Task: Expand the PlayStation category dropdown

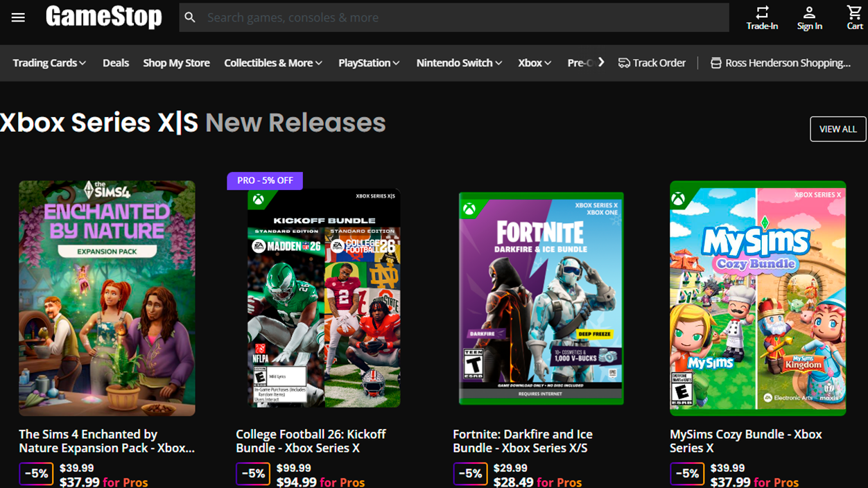Action: [x=369, y=62]
